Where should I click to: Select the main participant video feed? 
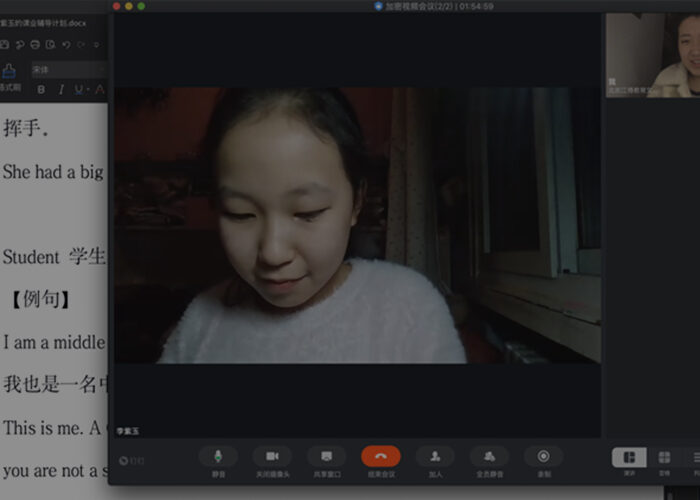coord(357,225)
